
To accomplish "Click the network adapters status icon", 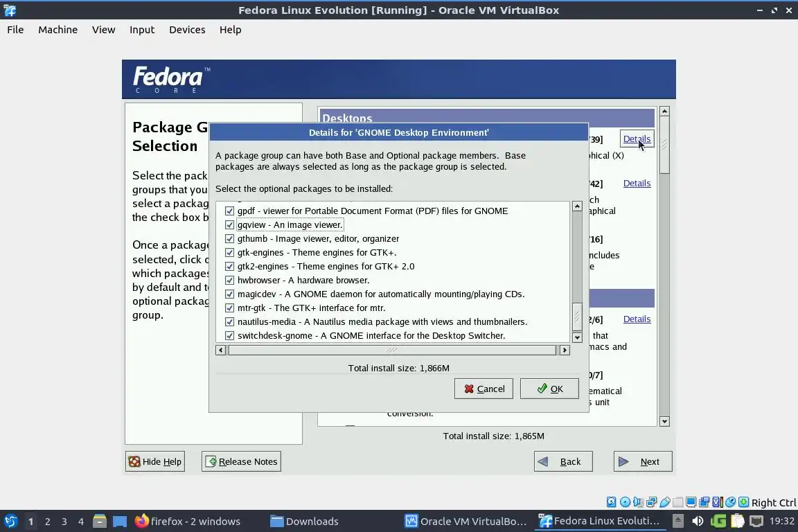I will coord(651,502).
